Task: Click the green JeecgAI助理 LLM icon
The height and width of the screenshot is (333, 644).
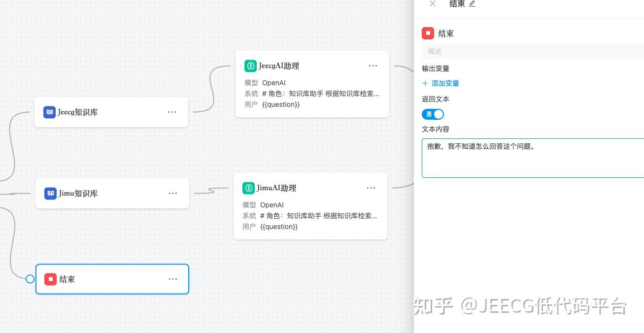Action: pos(250,66)
